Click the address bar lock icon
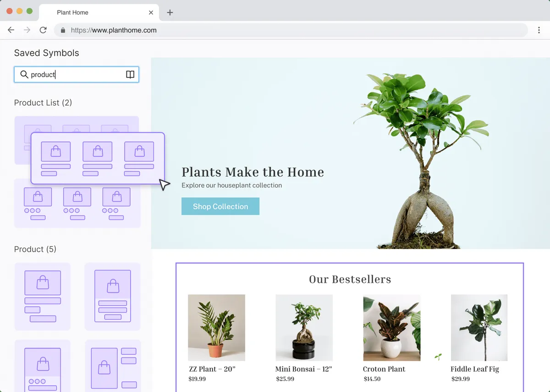Screen dimensions: 550x392 tap(63, 30)
